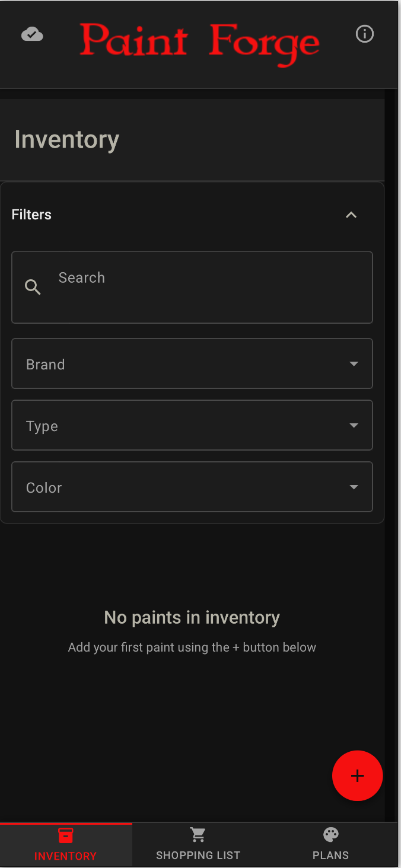This screenshot has width=401, height=868.
Task: Open the Brand filter dropdown
Action: click(x=192, y=363)
